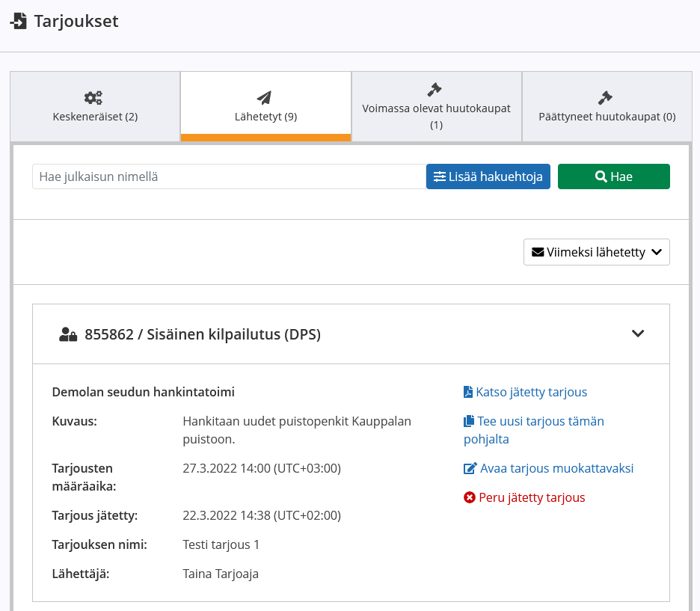Click gavel icon above Voimassa olevat huutokaupat

tap(435, 90)
